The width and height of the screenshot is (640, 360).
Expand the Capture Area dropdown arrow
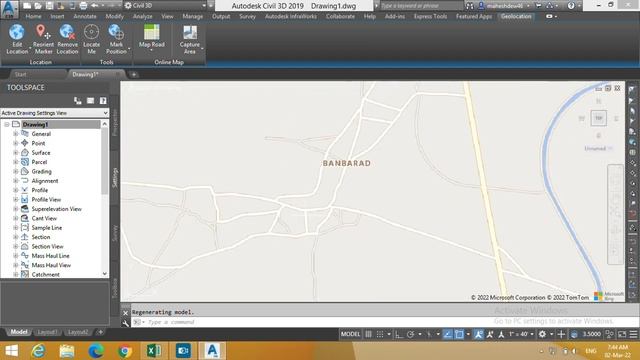(202, 49)
